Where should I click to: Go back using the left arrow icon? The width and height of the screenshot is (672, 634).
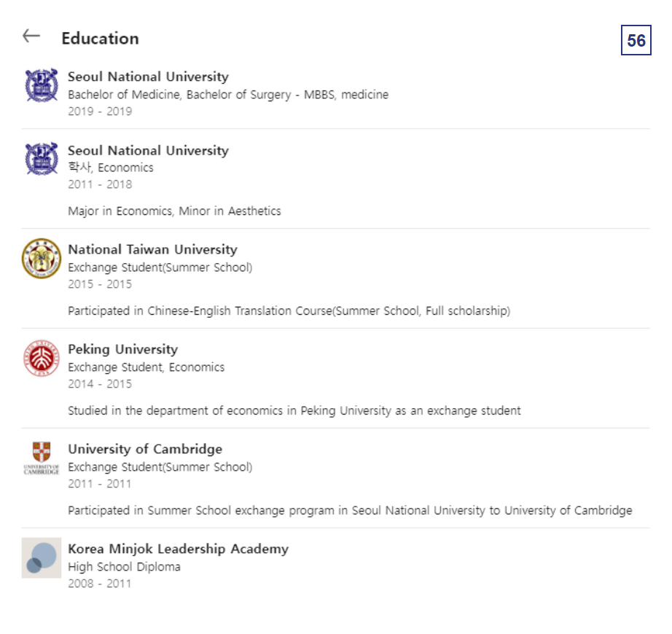click(x=31, y=36)
